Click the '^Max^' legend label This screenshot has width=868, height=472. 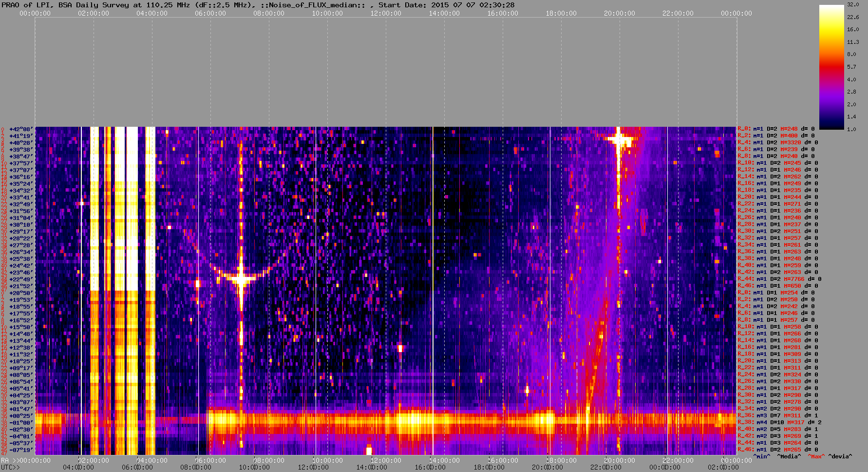pyautogui.click(x=815, y=457)
